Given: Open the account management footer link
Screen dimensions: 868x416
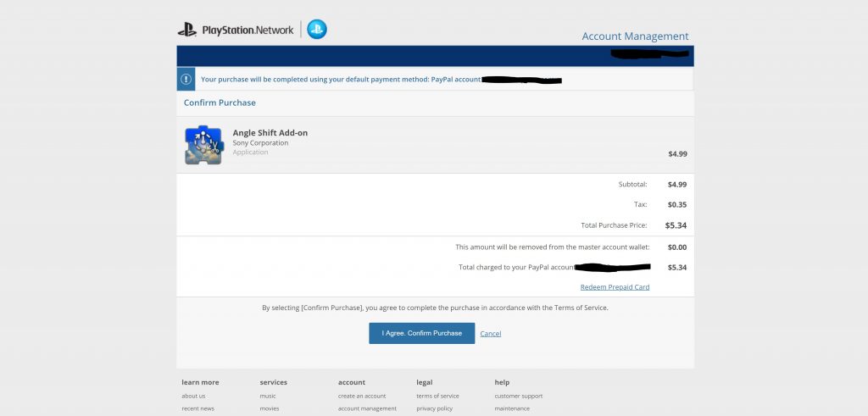Looking at the screenshot, I should [x=367, y=409].
